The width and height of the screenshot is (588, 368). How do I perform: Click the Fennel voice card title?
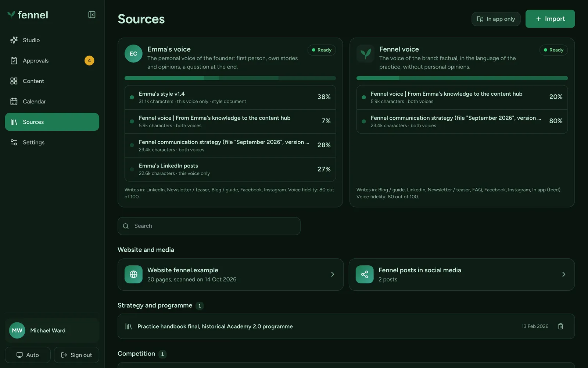399,49
